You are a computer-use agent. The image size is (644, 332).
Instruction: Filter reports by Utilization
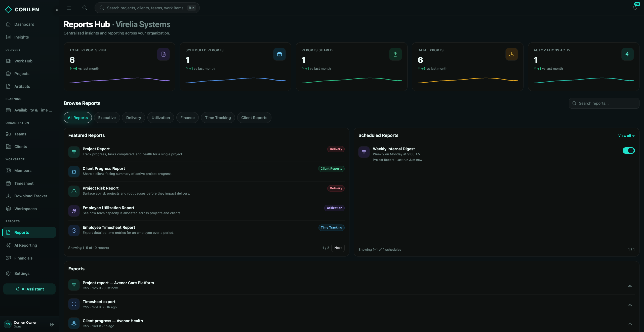(161, 118)
